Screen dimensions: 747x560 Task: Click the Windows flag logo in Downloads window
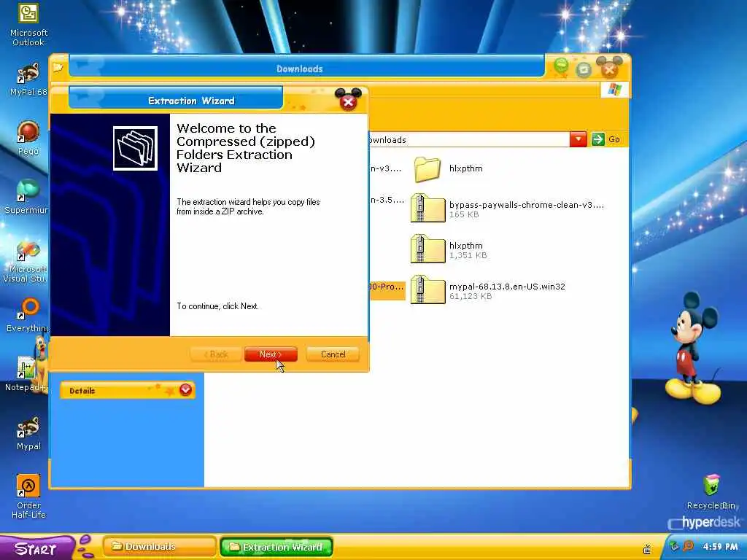click(614, 90)
